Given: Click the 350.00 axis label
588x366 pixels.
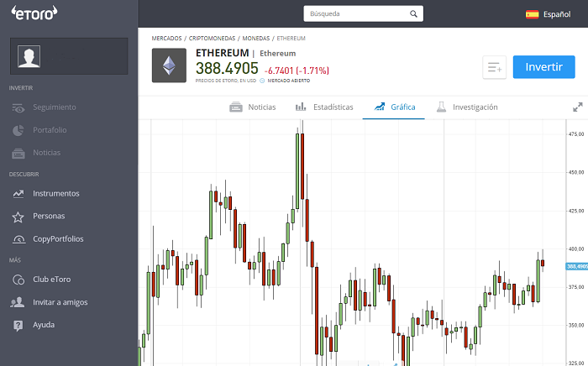Looking at the screenshot, I should (x=577, y=325).
